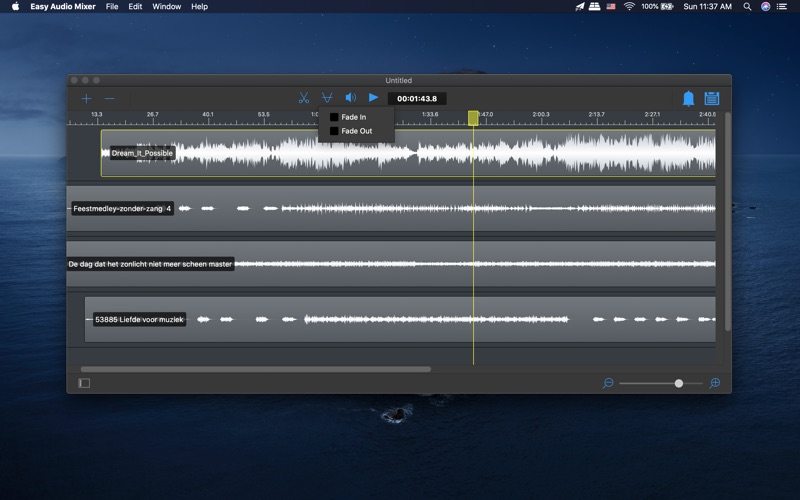This screenshot has height=500, width=800.
Task: Click the save disk icon
Action: (712, 99)
